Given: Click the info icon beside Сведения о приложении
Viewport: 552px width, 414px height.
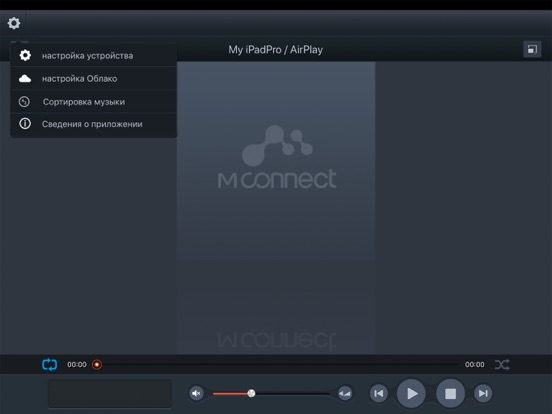Looking at the screenshot, I should (x=25, y=124).
